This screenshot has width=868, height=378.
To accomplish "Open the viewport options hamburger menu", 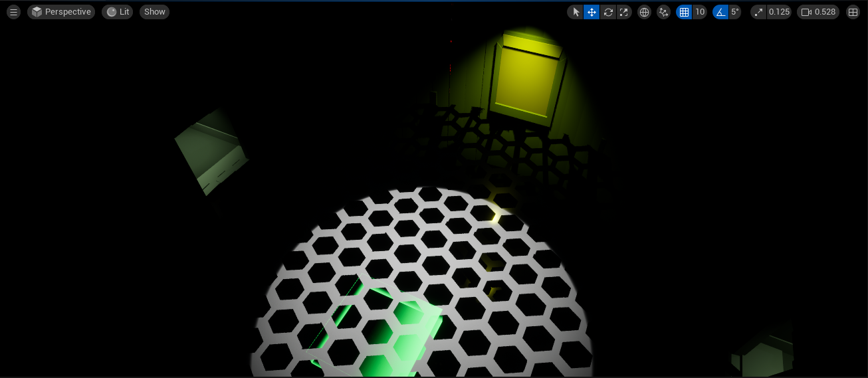I will coord(13,12).
